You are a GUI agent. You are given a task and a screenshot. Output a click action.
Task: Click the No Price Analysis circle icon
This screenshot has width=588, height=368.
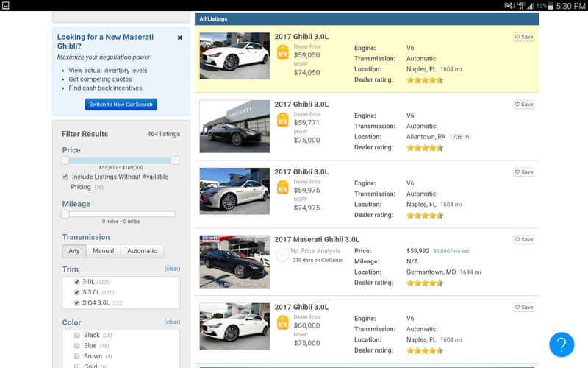pyautogui.click(x=282, y=255)
